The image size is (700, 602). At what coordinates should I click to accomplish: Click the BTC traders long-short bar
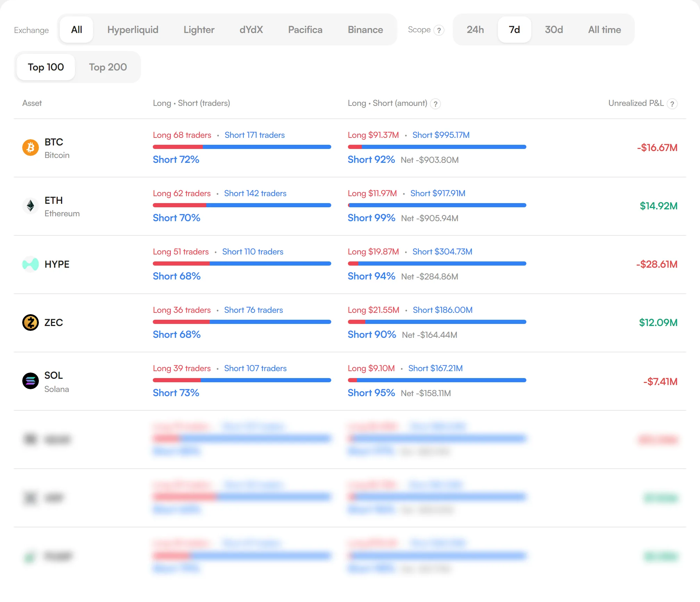(x=242, y=147)
